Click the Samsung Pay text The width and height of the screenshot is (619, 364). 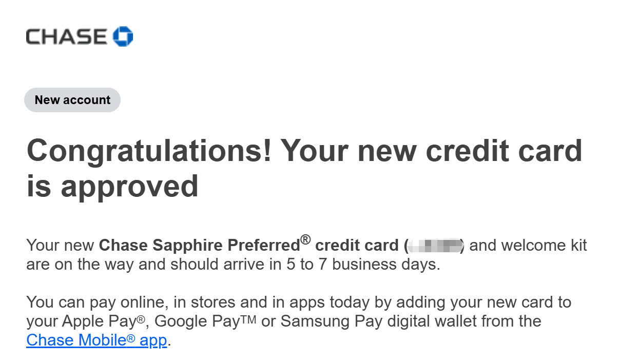328,321
